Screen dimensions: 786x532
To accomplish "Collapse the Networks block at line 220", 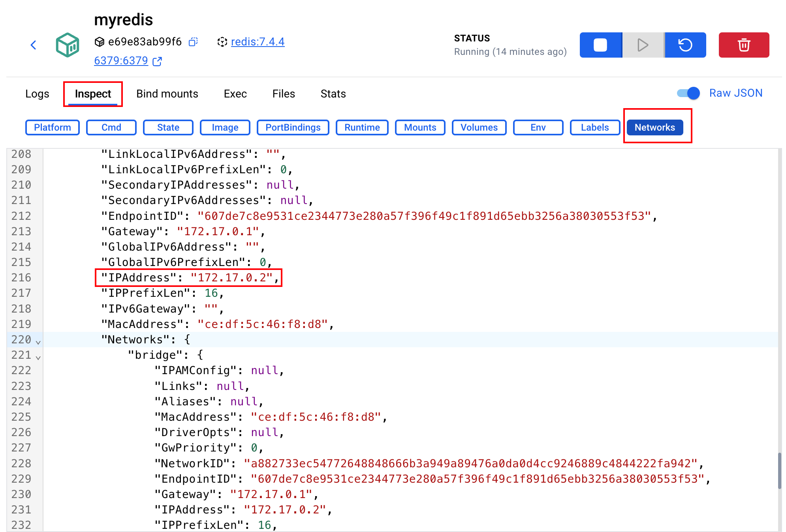I will tap(38, 342).
